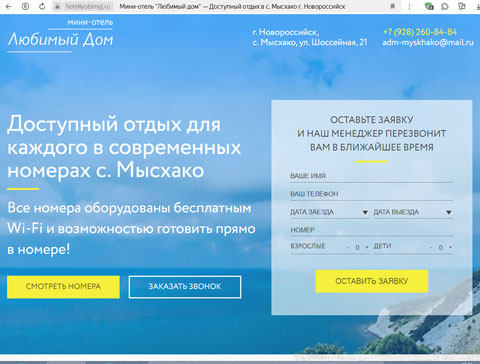Decrease ДЕТИ count with minus
480x364 pixels.
point(431,247)
